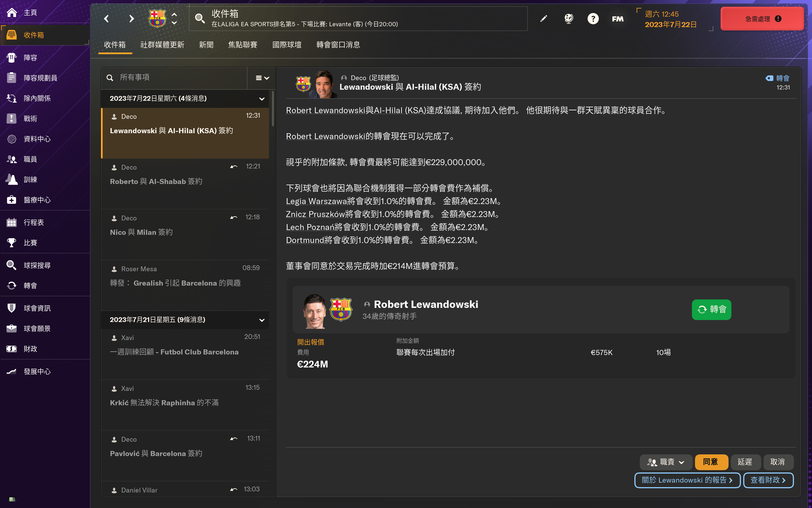Open inbox filter list dropdown
The height and width of the screenshot is (508, 812).
262,78
